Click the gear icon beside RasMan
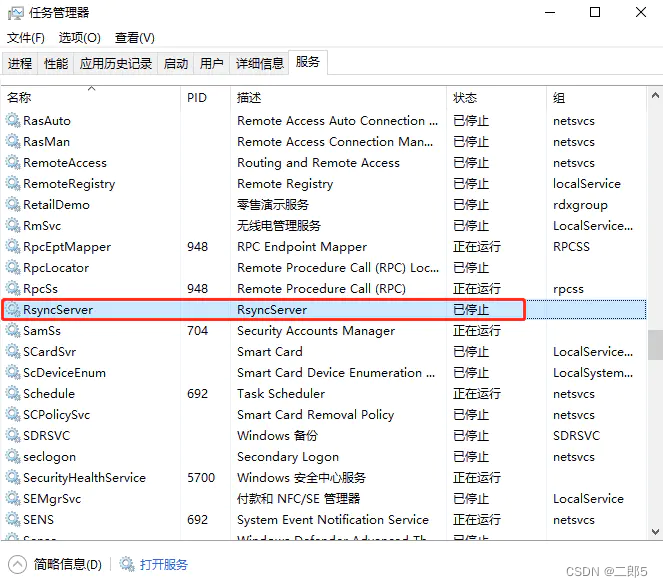663x587 pixels. [x=13, y=141]
